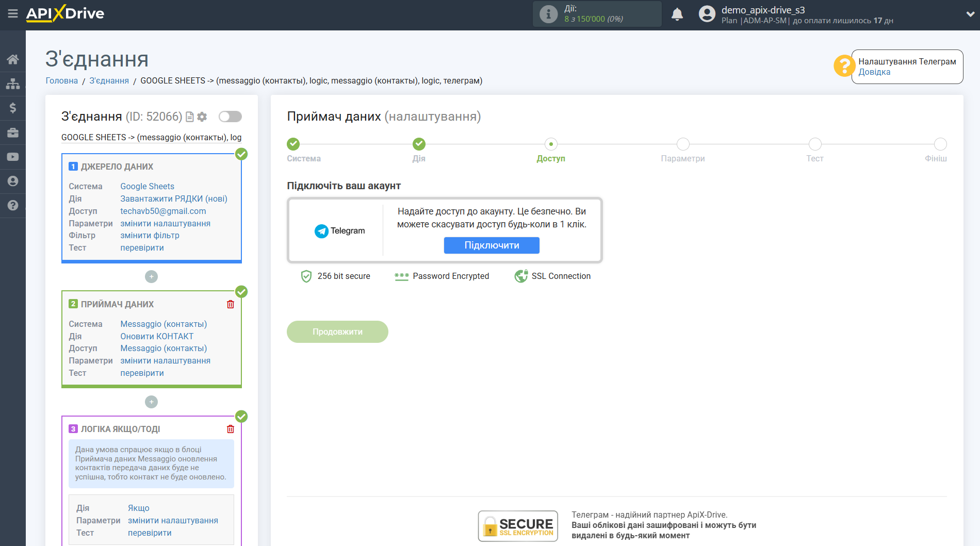Open the billing dollar icon in the sidebar
This screenshot has width=980, height=546.
[13, 108]
